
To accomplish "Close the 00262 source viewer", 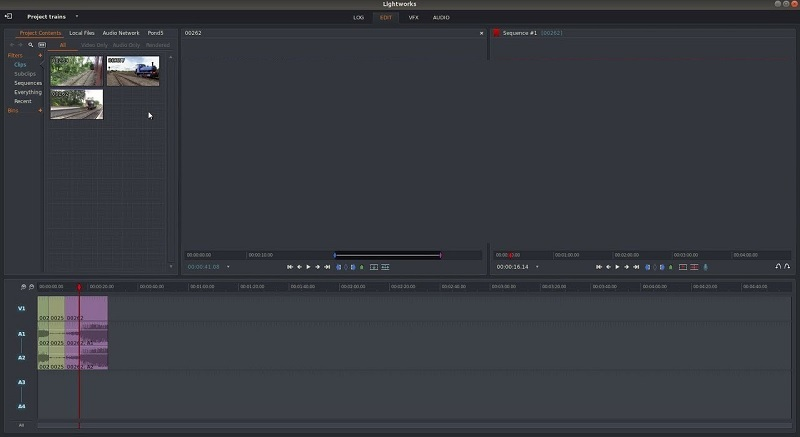I will 481,33.
